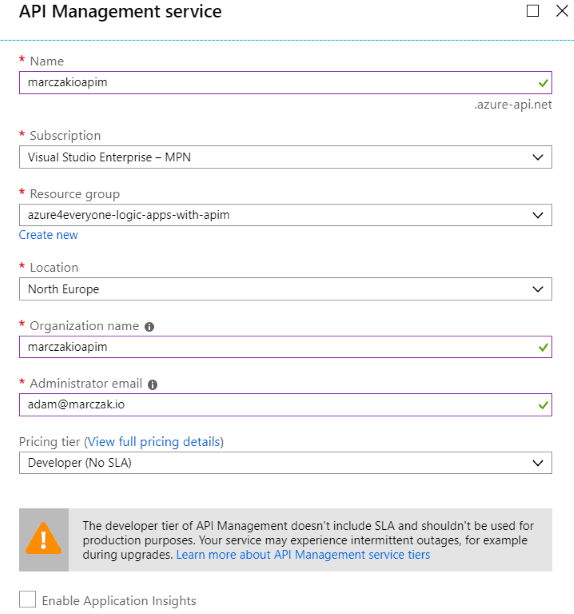Click the green checkmark in Administrator email field
The height and width of the screenshot is (614, 574).
(x=543, y=405)
